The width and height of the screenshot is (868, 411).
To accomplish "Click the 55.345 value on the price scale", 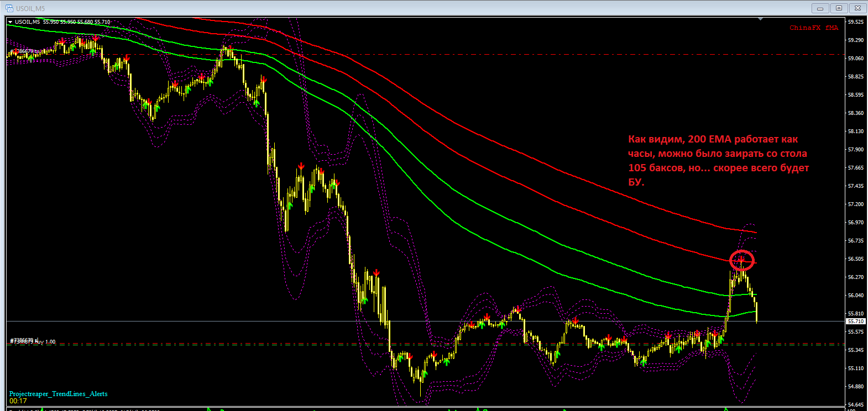I will pos(856,350).
